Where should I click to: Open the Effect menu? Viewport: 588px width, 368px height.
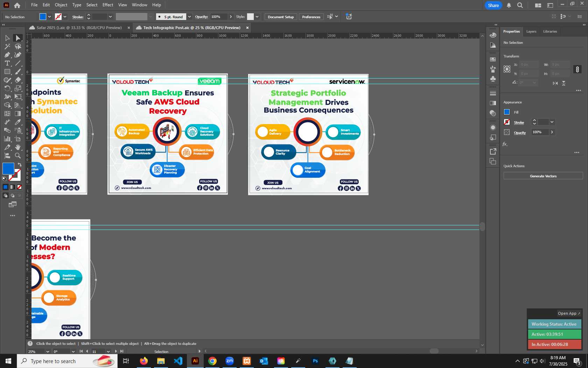[x=108, y=5]
